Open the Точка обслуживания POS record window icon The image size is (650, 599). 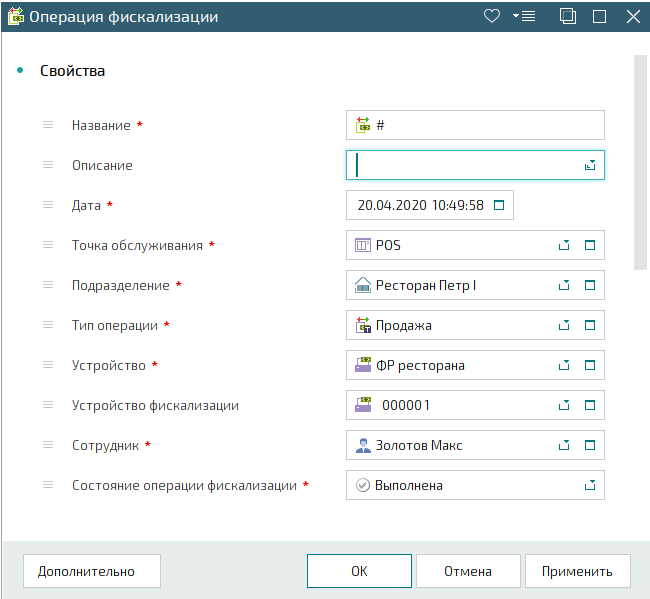click(590, 245)
